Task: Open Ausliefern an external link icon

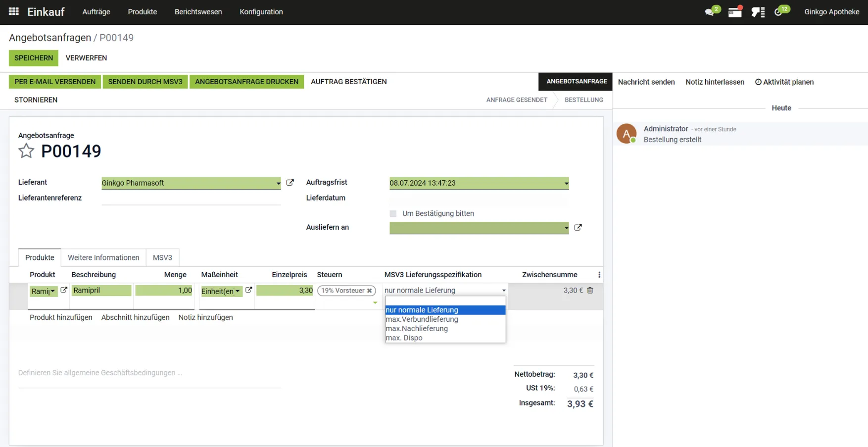Action: 578,228
